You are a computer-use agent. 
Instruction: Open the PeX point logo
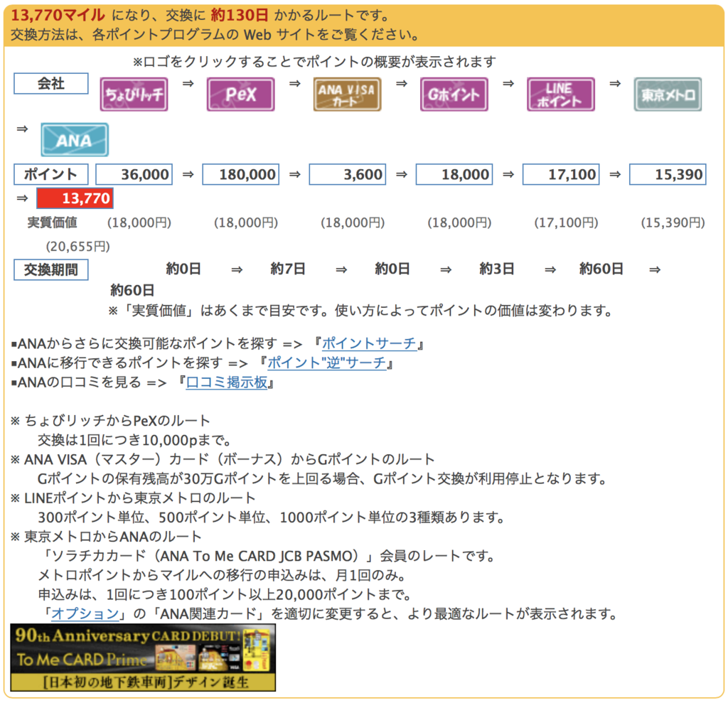(240, 95)
